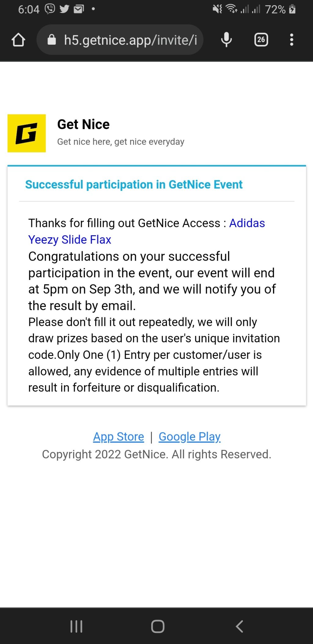Image resolution: width=313 pixels, height=644 pixels.
Task: Tap the battery indicator in status bar
Action: [x=292, y=9]
